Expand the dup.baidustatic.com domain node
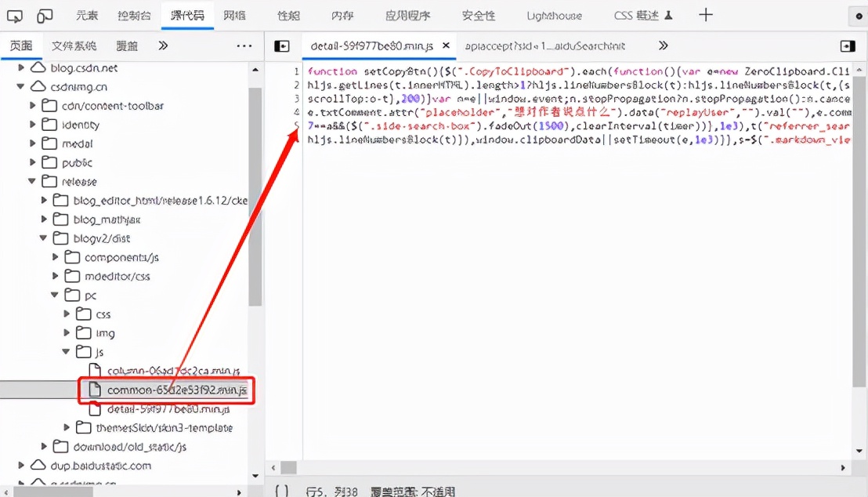The image size is (868, 497). point(21,466)
